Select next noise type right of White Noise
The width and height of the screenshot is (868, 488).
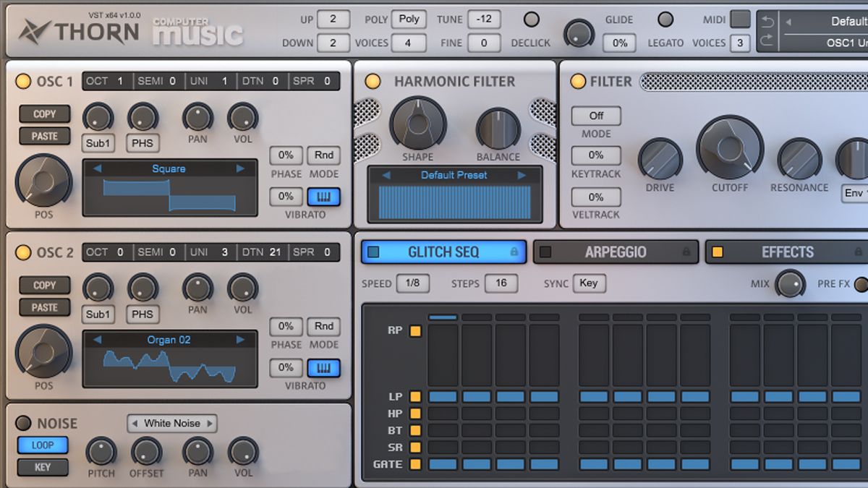tap(210, 423)
